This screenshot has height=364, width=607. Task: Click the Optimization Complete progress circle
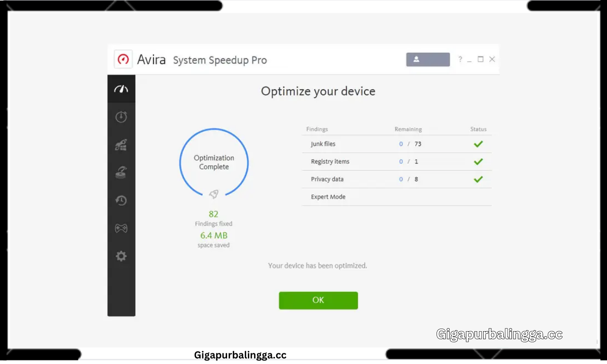tap(214, 163)
